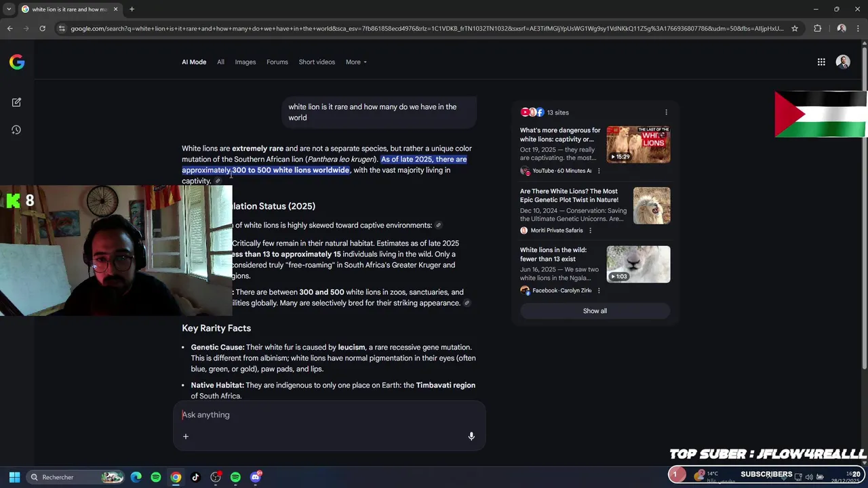View site information icon in address bar
868x488 pixels.
click(x=62, y=28)
